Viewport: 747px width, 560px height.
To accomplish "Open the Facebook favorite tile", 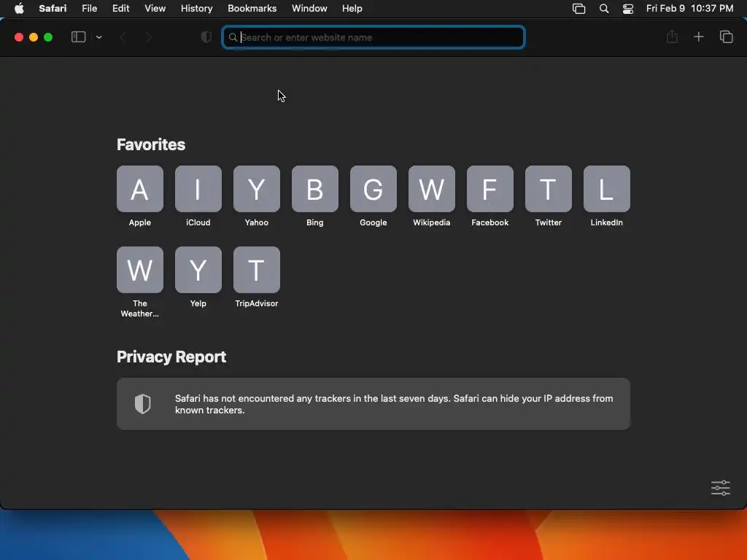I will tap(489, 189).
